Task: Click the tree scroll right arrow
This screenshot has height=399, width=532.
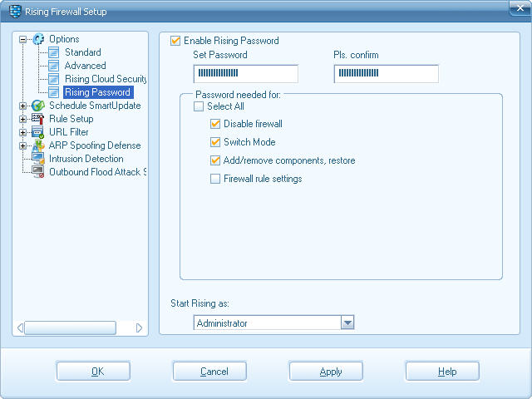Action: (x=139, y=328)
